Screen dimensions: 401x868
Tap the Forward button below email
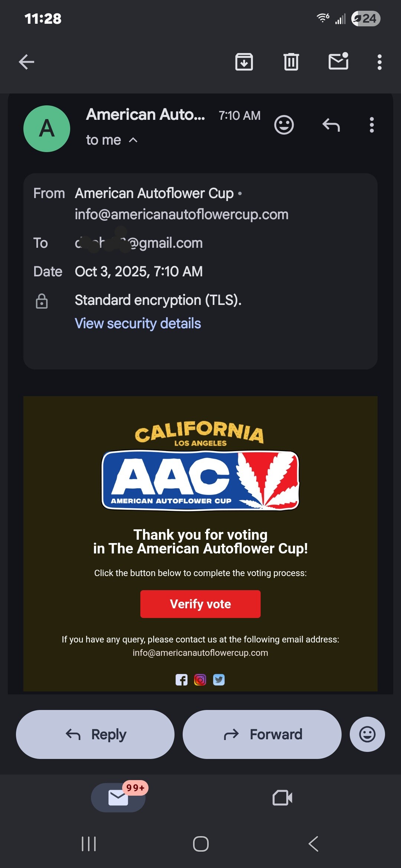click(x=262, y=734)
